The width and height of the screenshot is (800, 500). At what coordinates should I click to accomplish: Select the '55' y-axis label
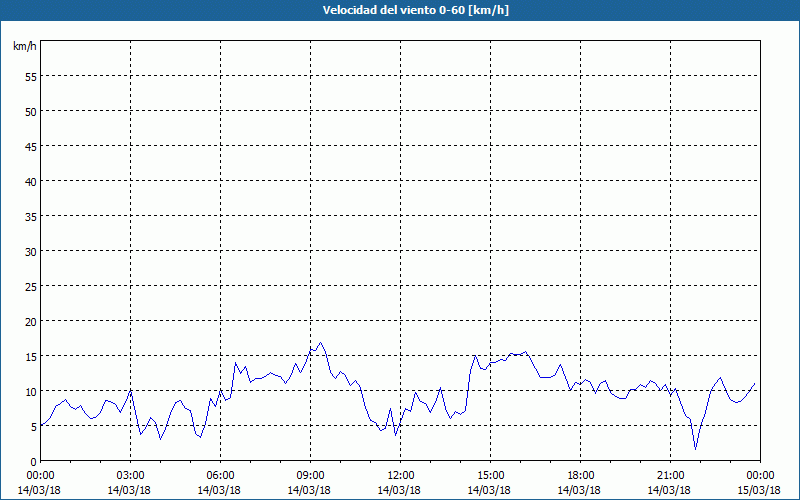coord(31,77)
